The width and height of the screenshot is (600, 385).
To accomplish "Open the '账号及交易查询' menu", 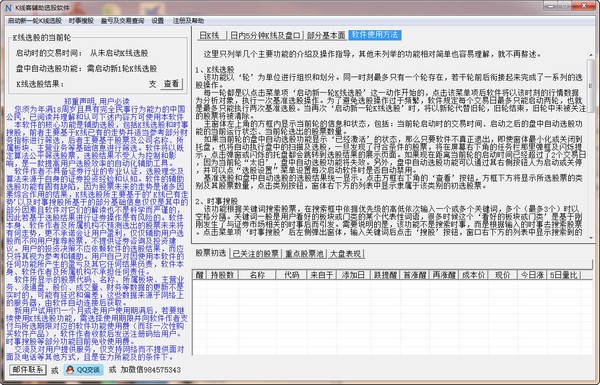I will pos(122,21).
